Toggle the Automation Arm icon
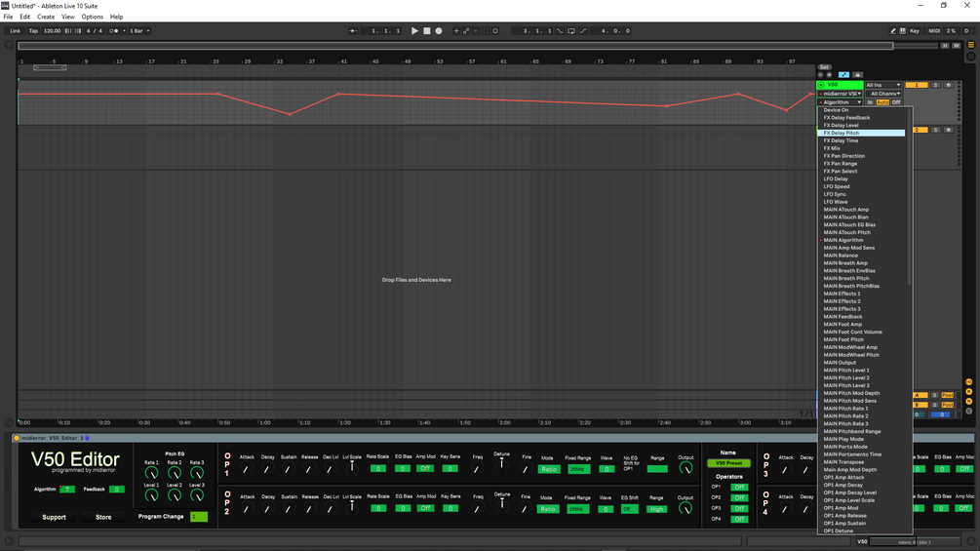This screenshot has width=980, height=551. click(466, 30)
